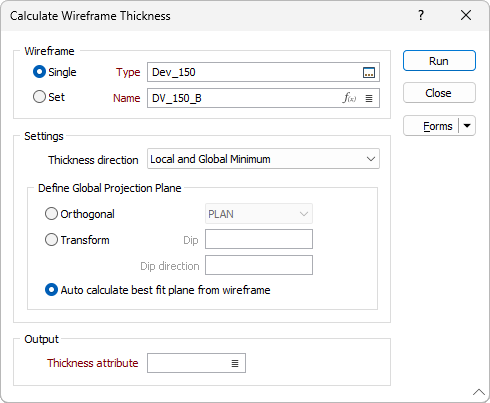490x403 pixels.
Task: Click the Close button
Action: pos(439,93)
